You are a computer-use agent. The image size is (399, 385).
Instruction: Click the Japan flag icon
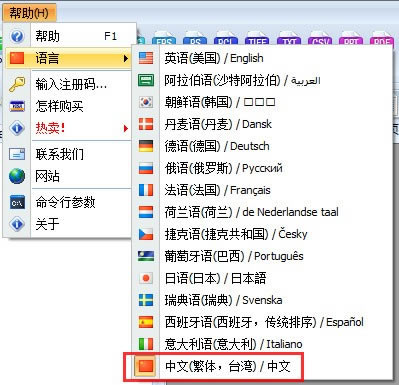click(x=146, y=278)
